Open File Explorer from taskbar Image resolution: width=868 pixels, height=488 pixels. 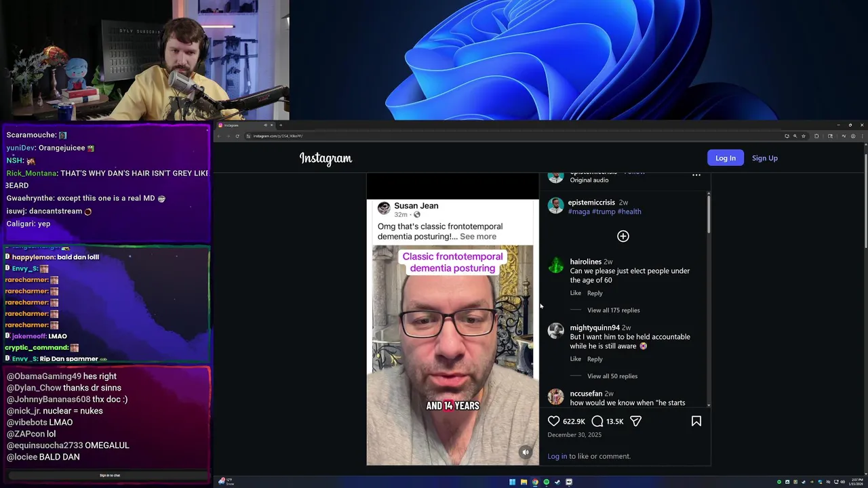coord(524,482)
